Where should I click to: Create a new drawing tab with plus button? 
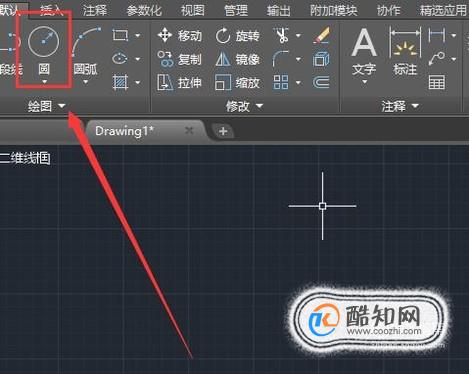pyautogui.click(x=223, y=131)
